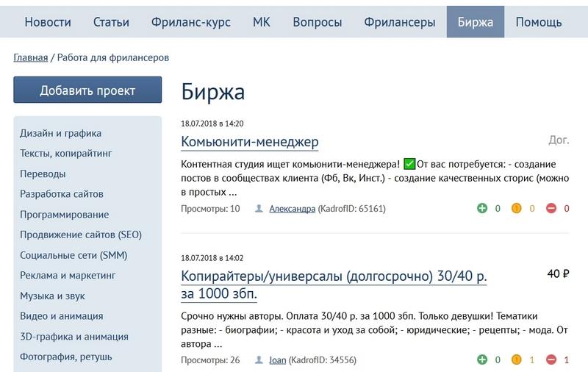Follow the Главная breadcrumb link
The image size is (588, 372).
(30, 57)
